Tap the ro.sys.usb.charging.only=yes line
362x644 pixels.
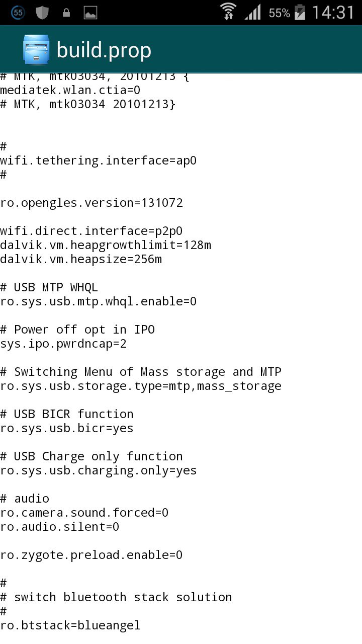point(99,470)
